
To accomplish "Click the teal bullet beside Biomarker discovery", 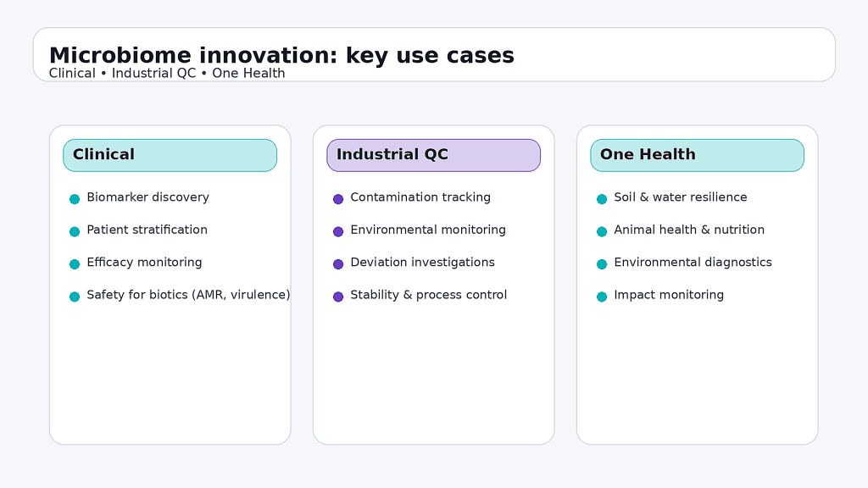I will [75, 199].
